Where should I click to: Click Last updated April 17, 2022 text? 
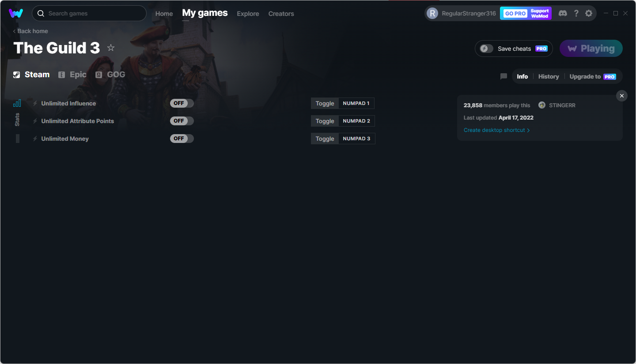tap(499, 118)
